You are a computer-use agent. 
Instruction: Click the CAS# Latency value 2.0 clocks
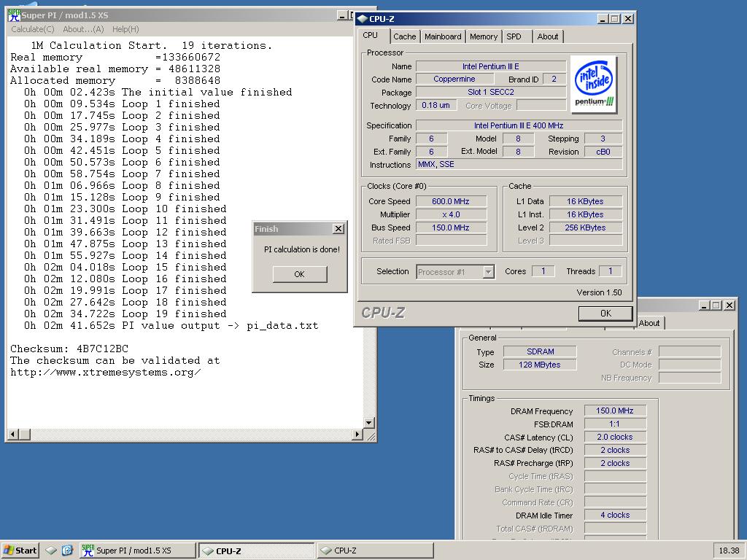tap(615, 437)
